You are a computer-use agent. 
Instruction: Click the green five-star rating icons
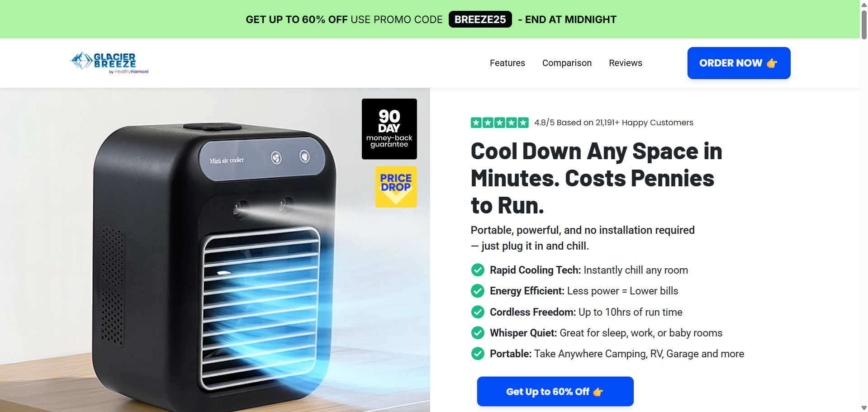(x=499, y=123)
